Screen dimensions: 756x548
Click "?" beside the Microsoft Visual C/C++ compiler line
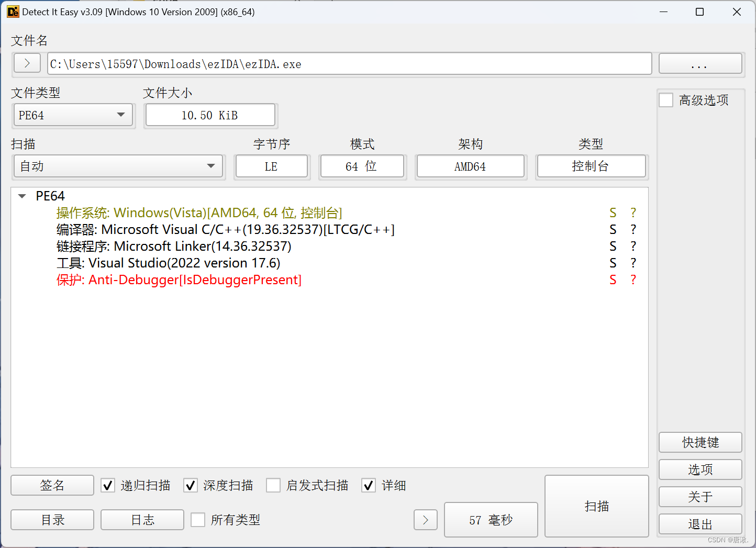point(633,229)
